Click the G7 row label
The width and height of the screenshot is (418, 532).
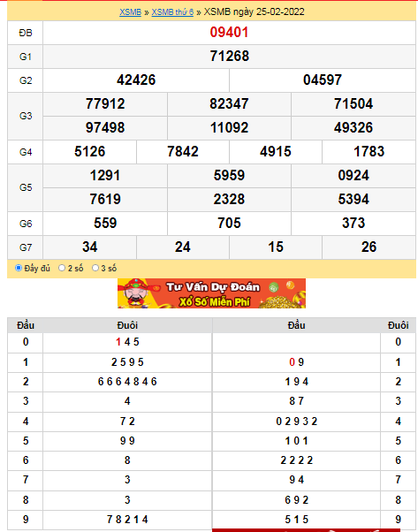pos(26,247)
